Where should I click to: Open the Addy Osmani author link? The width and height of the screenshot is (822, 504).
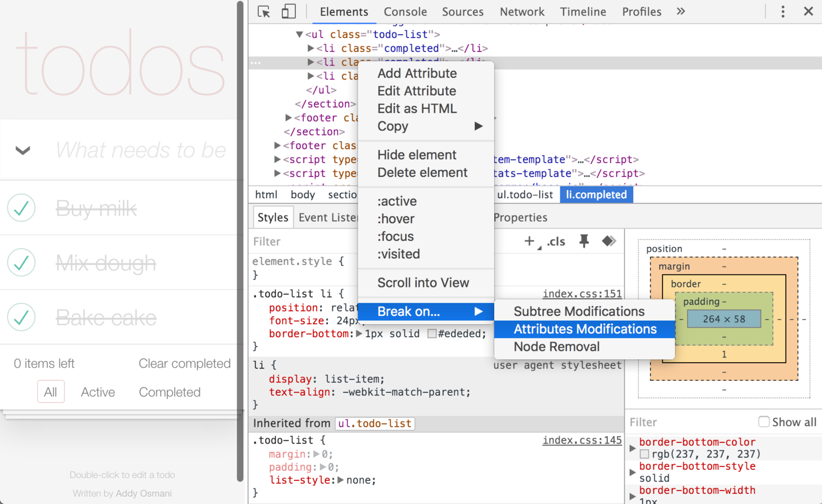click(143, 493)
